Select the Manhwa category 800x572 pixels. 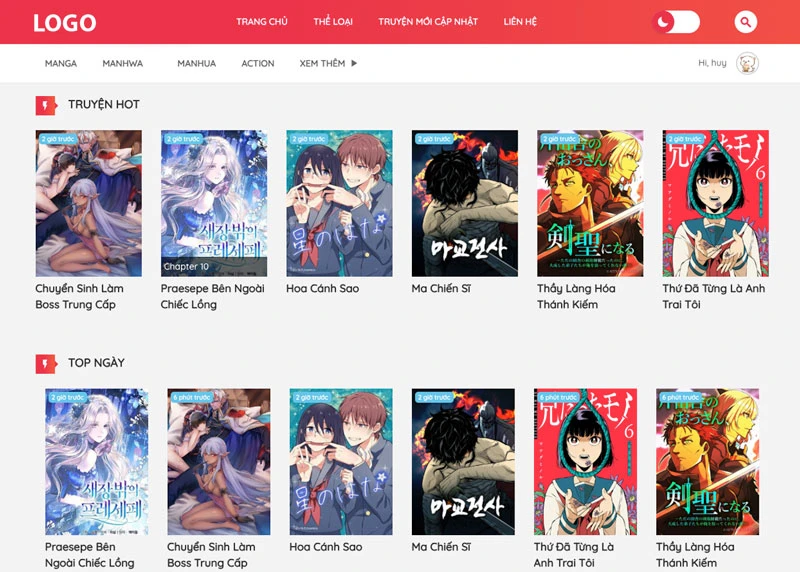pos(122,63)
